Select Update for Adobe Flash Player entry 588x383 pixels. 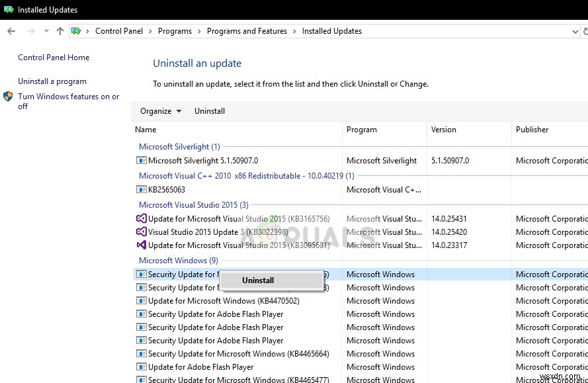tap(200, 367)
